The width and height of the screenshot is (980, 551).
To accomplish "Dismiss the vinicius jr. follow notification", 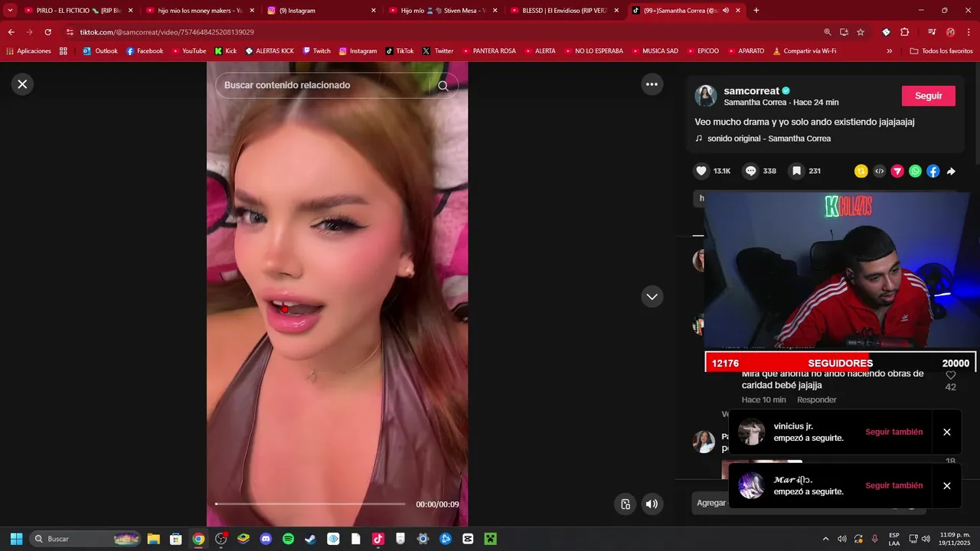I will pos(946,432).
